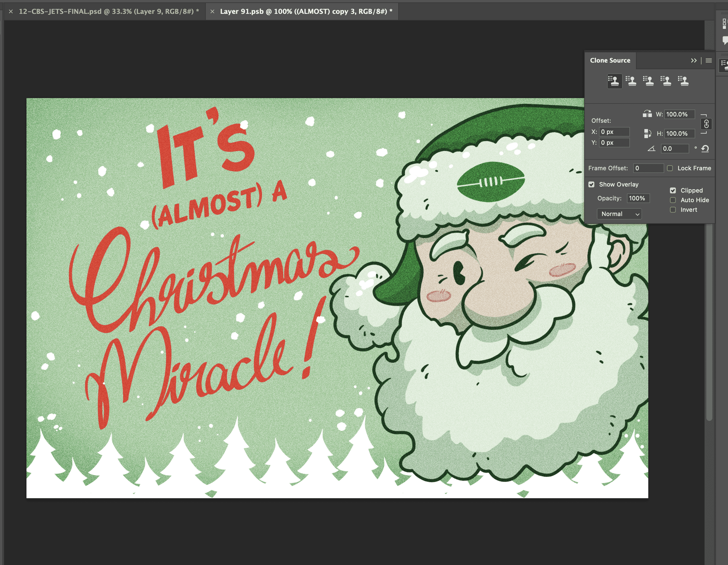Image resolution: width=728 pixels, height=565 pixels.
Task: Enable the Lock Frame checkbox
Action: tap(670, 168)
